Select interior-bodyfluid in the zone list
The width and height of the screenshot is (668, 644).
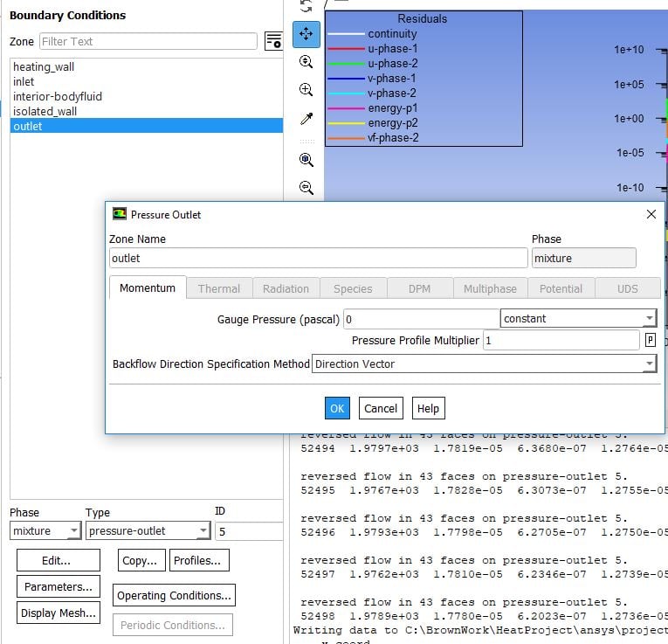coord(146,96)
